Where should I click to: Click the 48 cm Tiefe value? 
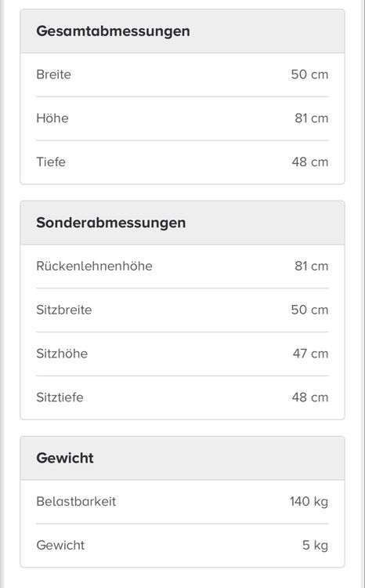tap(310, 162)
